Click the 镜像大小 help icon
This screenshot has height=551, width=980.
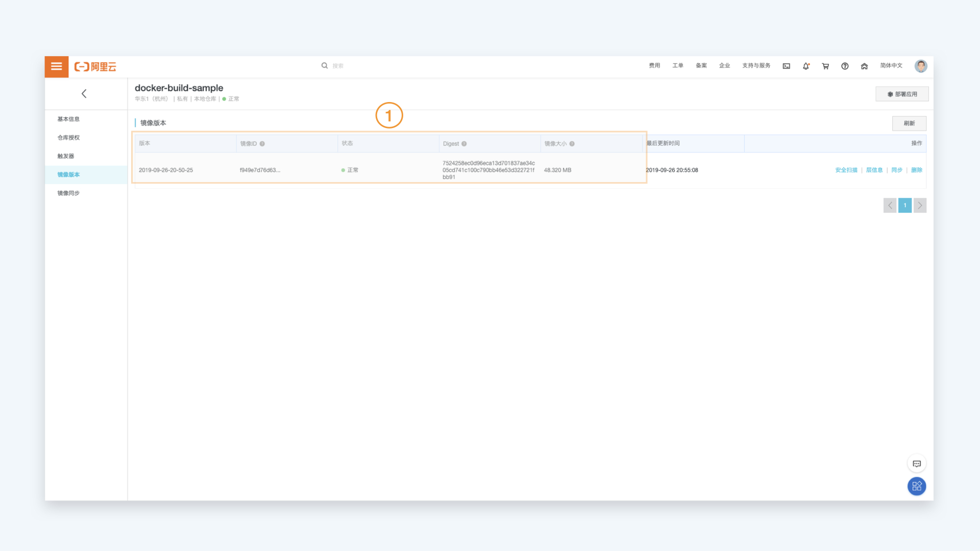(x=572, y=144)
